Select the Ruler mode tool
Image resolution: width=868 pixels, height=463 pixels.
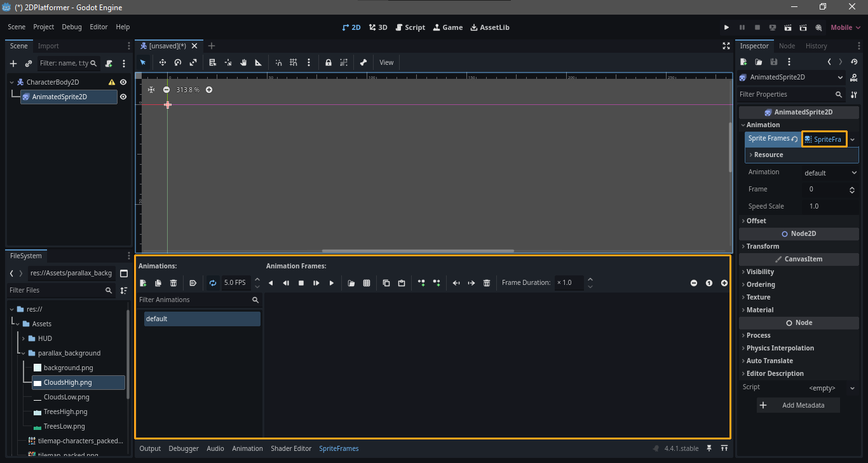click(x=258, y=62)
